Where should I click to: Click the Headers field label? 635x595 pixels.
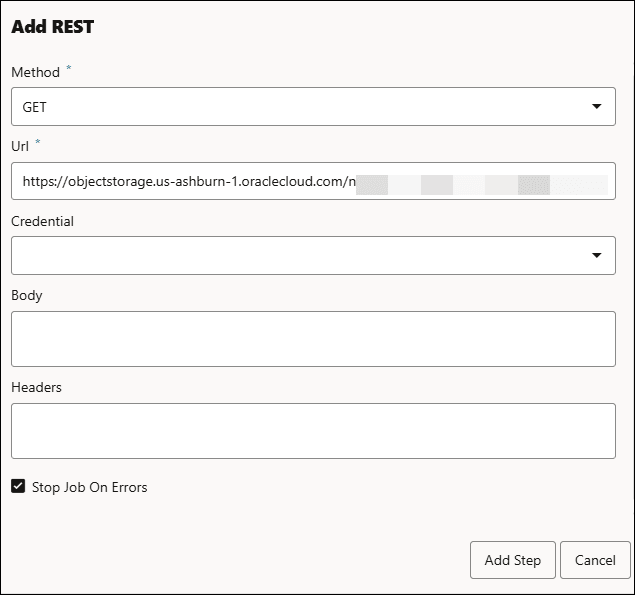[36, 387]
